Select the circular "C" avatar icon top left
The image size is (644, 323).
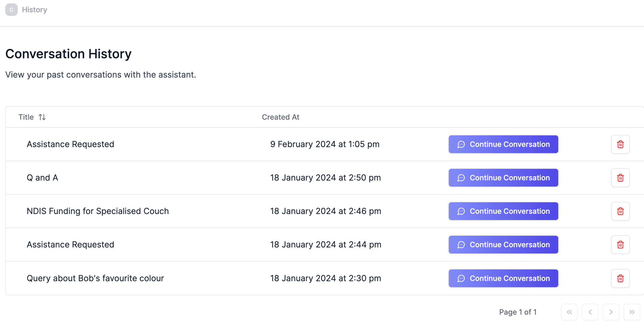[11, 9]
